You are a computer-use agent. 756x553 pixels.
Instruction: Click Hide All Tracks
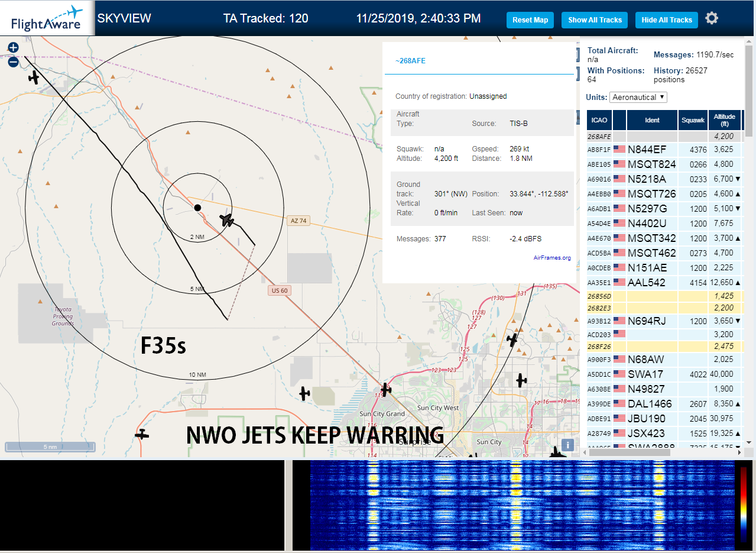pos(667,20)
